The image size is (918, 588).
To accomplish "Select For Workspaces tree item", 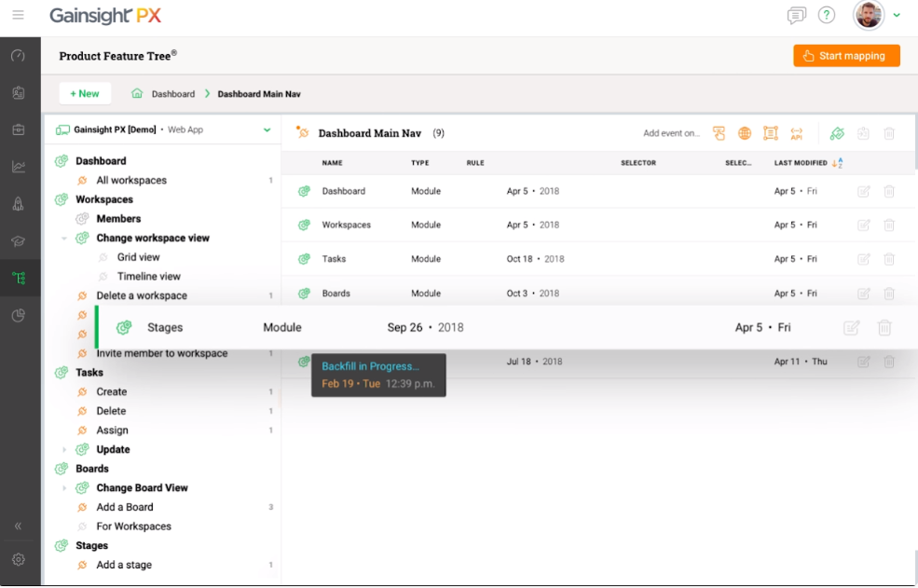I will 134,526.
